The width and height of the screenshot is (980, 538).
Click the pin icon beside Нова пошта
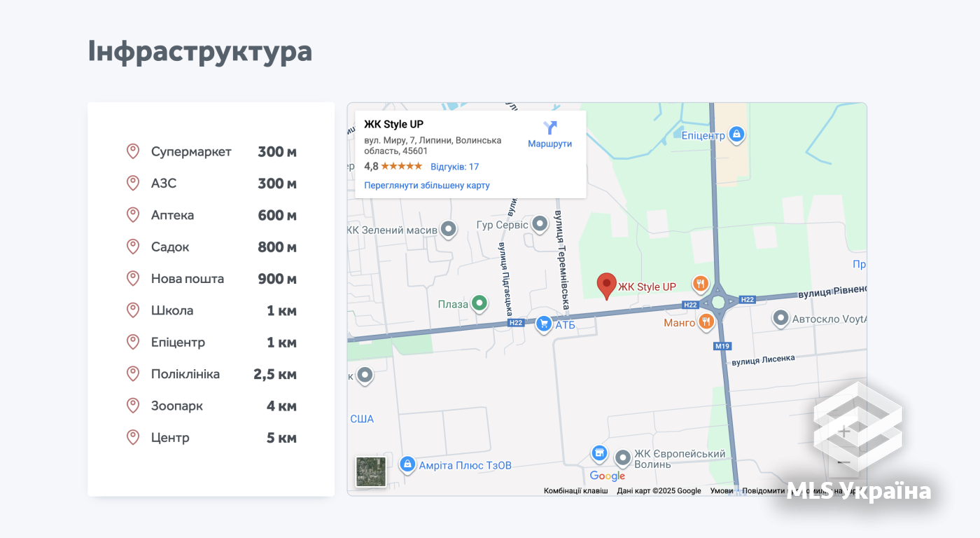[x=133, y=278]
